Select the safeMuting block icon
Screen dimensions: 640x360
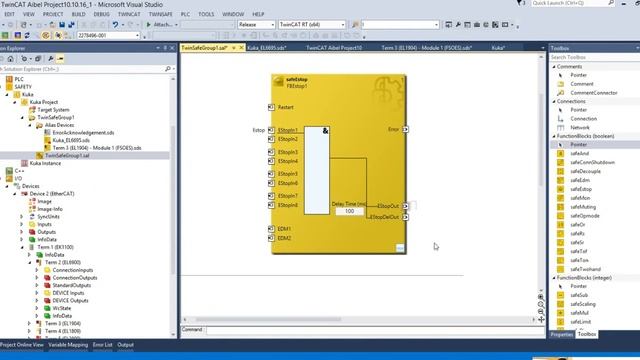[x=560, y=207]
